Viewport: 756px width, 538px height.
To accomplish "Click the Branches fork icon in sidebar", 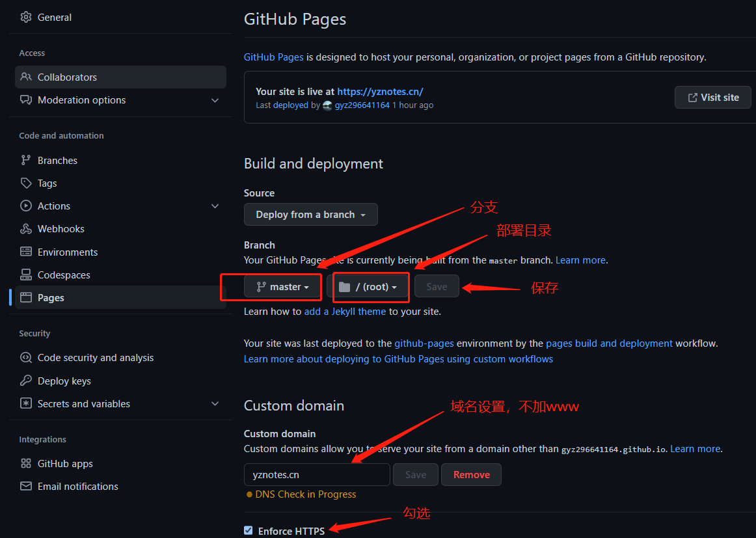I will click(25, 160).
